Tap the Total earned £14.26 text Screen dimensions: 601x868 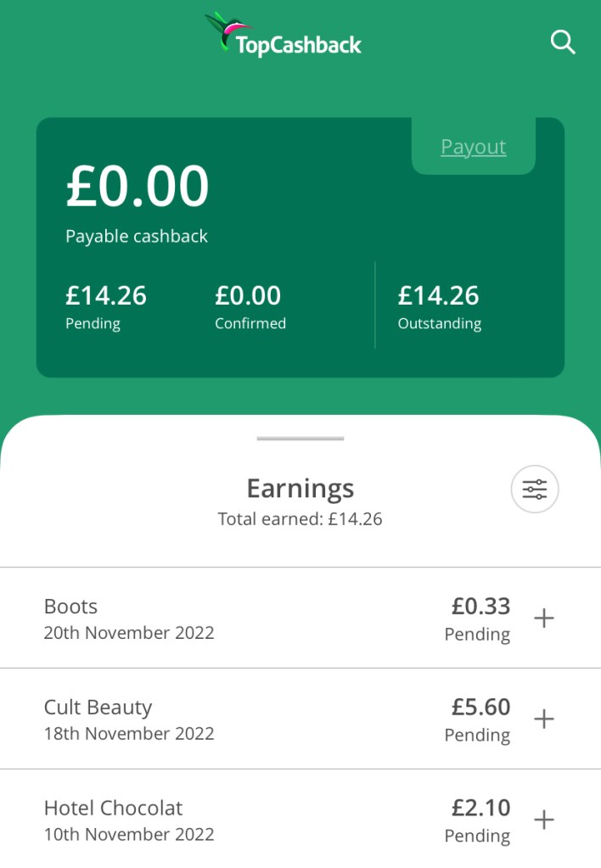coord(300,519)
